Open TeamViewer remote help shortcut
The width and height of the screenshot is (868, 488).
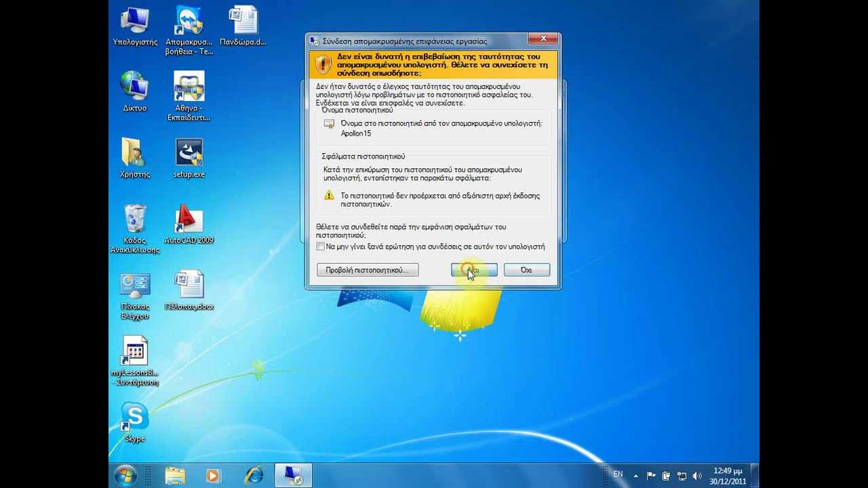tap(189, 31)
